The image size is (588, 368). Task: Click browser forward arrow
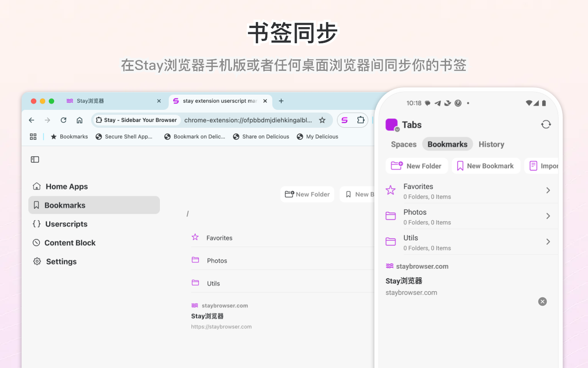[47, 120]
